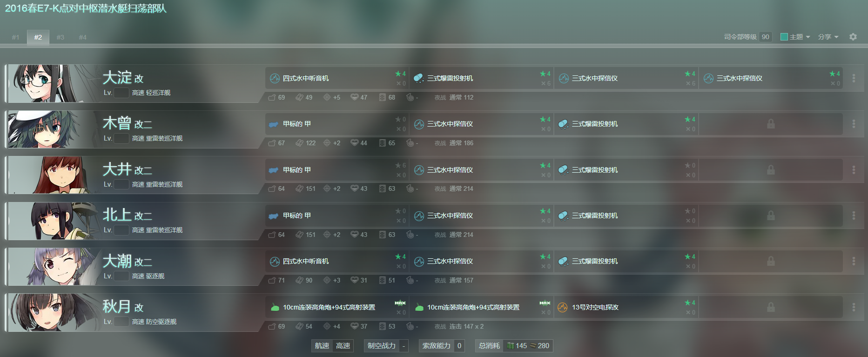868x357 pixels.
Task: Focus the Lv. input for 大井
Action: click(121, 184)
